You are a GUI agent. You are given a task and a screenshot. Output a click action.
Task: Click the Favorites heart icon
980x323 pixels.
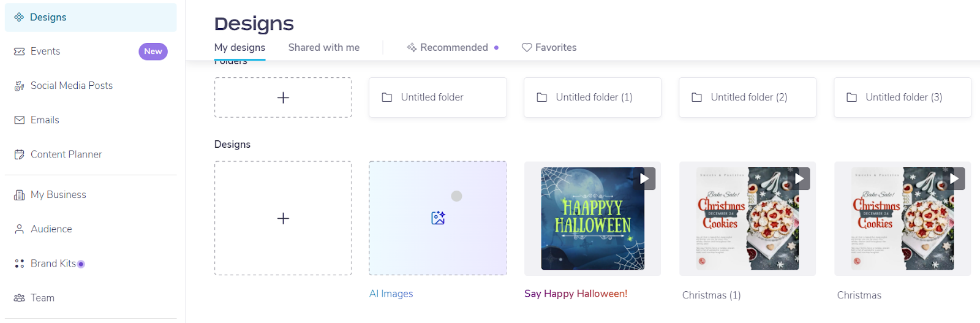coord(527,47)
